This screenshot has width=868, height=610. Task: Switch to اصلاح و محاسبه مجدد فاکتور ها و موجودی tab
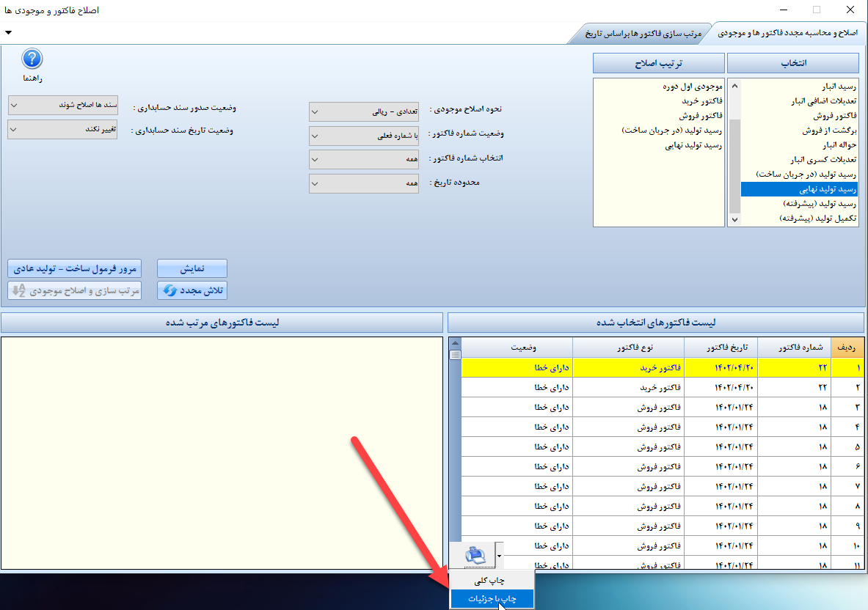[x=787, y=33]
